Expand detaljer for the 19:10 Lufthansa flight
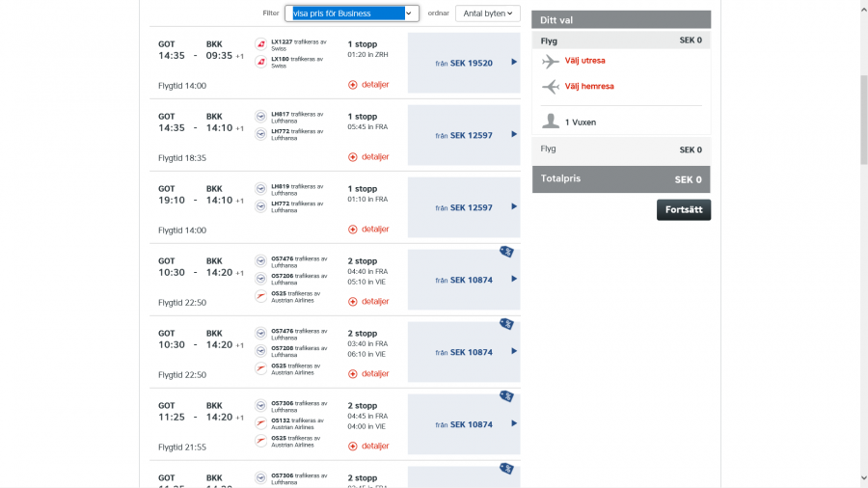868x488 pixels. pos(368,230)
